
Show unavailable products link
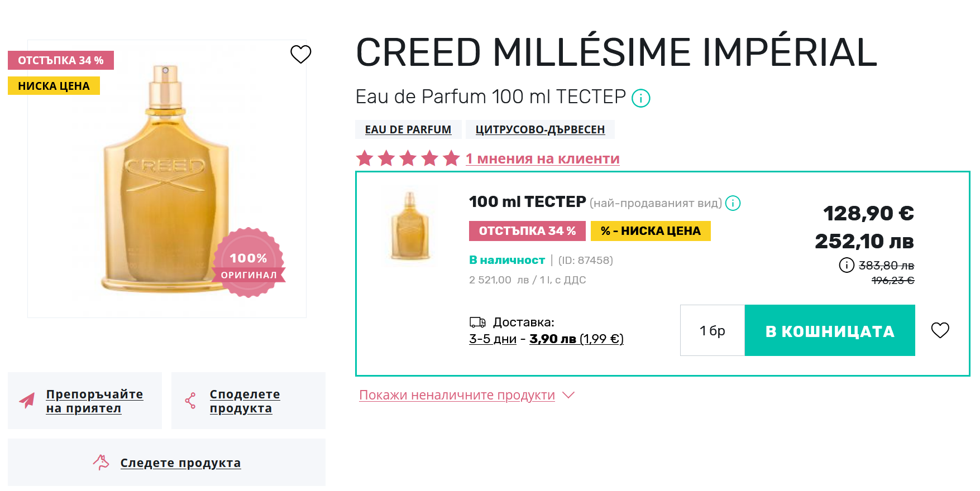tap(457, 395)
